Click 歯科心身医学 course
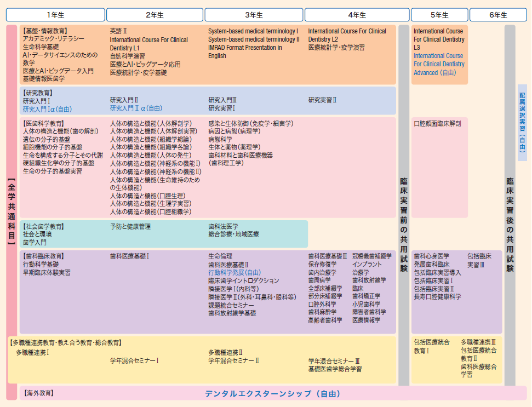The width and height of the screenshot is (532, 407). coord(431,256)
